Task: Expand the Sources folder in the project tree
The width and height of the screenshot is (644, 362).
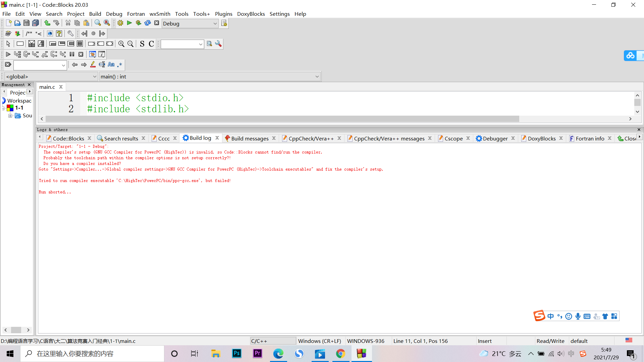Action: (10, 116)
